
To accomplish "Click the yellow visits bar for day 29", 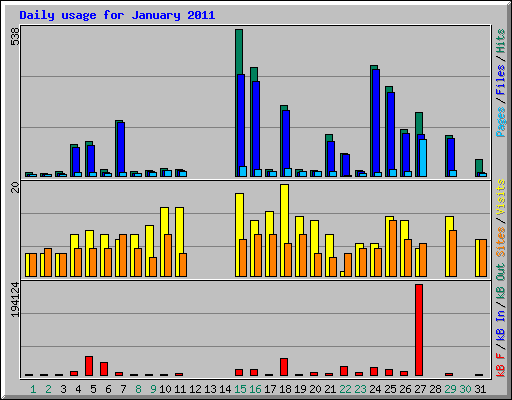I will 449,223.
